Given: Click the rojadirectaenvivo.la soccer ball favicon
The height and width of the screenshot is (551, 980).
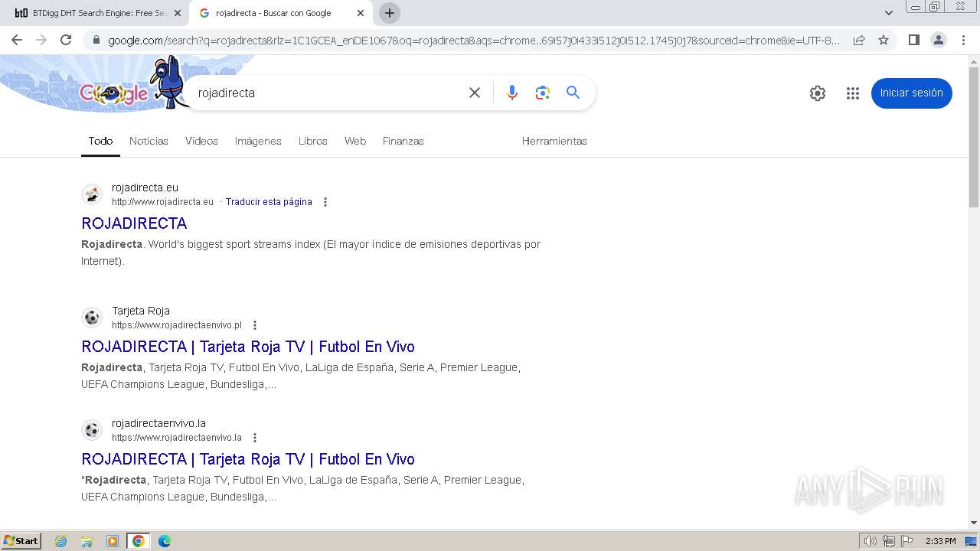Looking at the screenshot, I should click(x=92, y=430).
